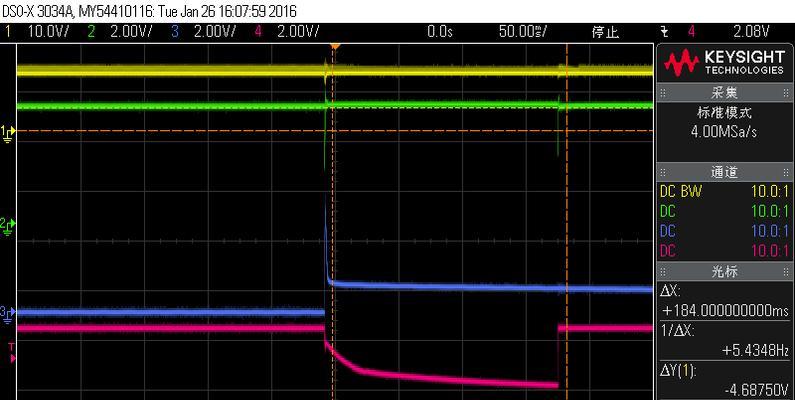Select channel 4 scale 2.00V/ label
The height and width of the screenshot is (400, 795).
298,31
